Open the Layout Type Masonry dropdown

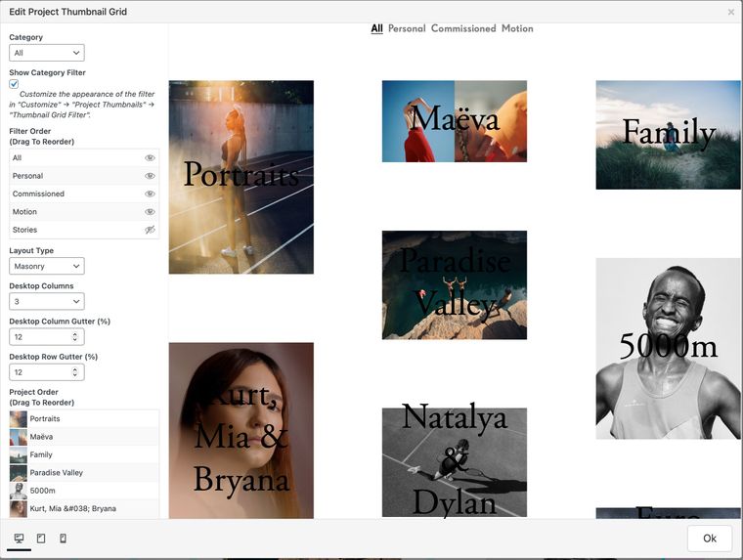coord(47,266)
